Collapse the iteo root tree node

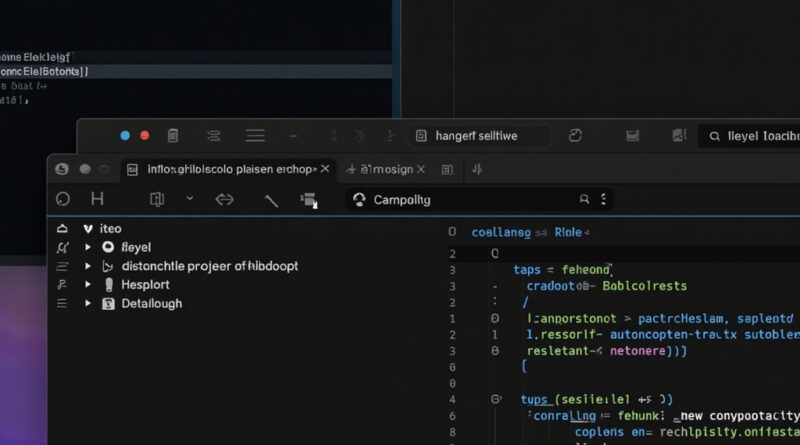coord(88,229)
